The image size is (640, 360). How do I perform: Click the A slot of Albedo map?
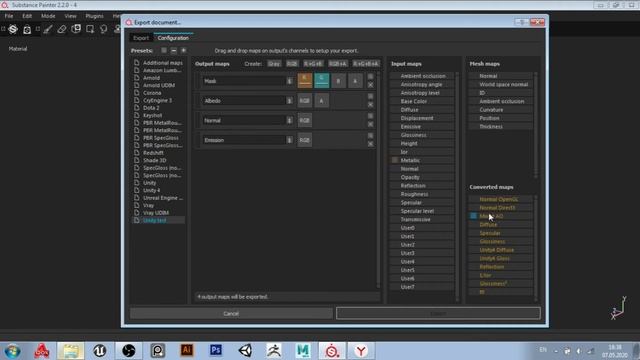(322, 101)
